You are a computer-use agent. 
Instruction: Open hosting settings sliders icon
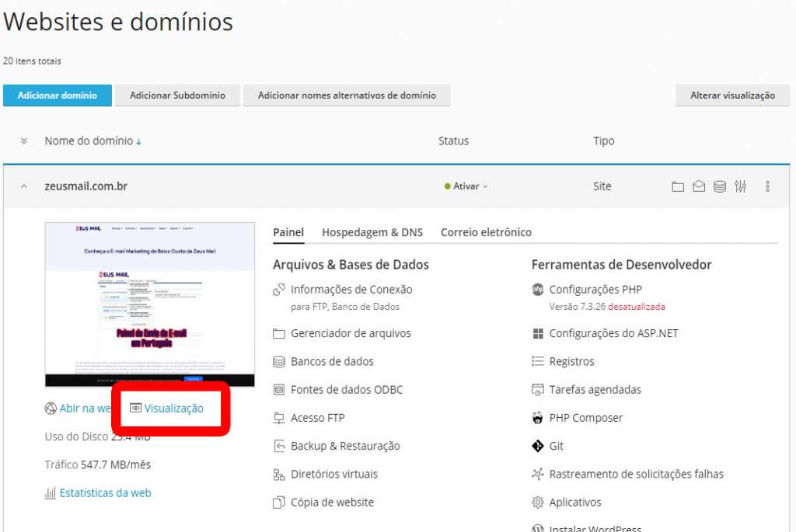click(741, 186)
